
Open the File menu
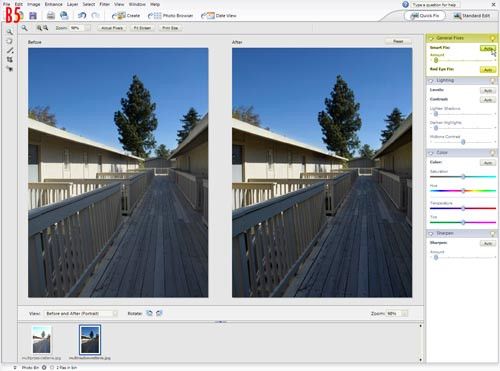coord(6,4)
